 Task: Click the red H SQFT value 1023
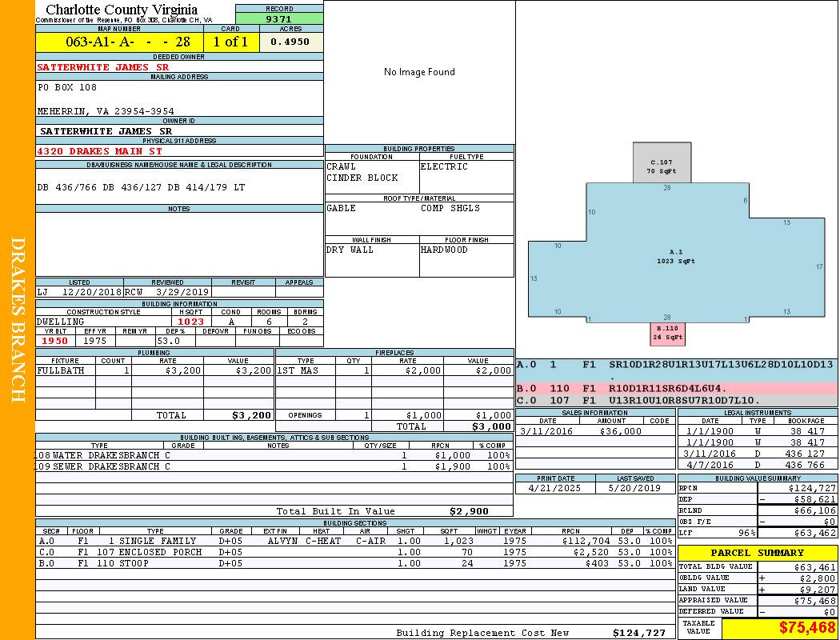[x=190, y=322]
